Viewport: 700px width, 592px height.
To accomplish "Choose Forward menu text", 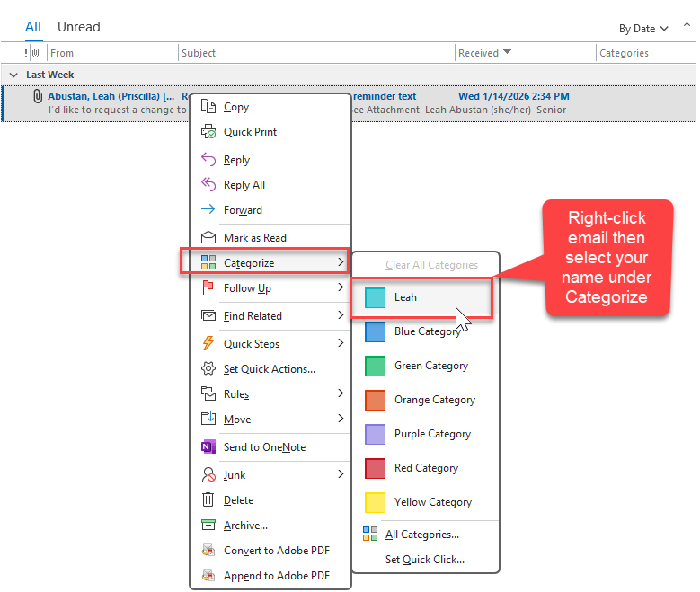I will tap(243, 210).
